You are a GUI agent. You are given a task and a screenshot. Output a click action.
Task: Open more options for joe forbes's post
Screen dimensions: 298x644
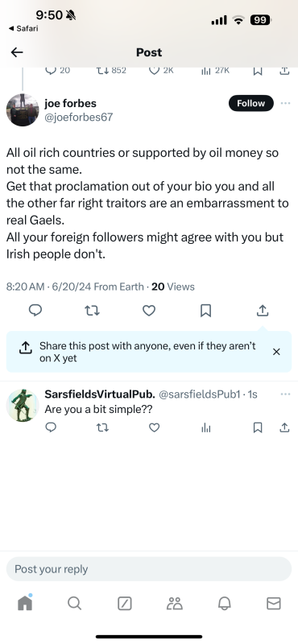285,103
